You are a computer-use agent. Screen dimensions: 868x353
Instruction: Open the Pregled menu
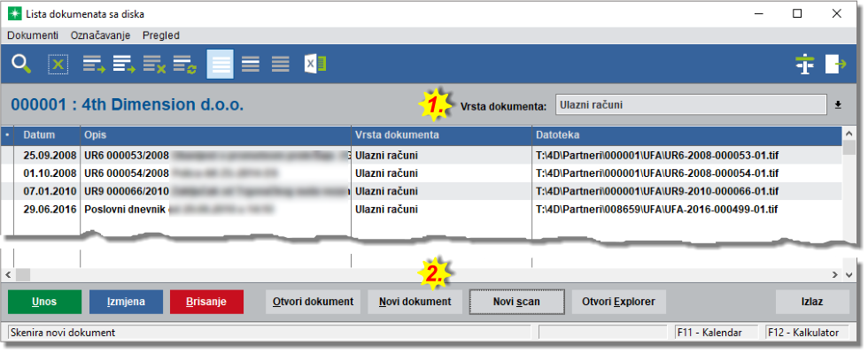[161, 35]
